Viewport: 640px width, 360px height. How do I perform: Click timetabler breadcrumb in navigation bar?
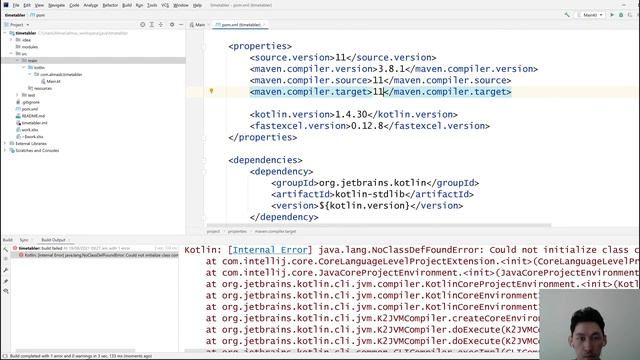point(15,15)
